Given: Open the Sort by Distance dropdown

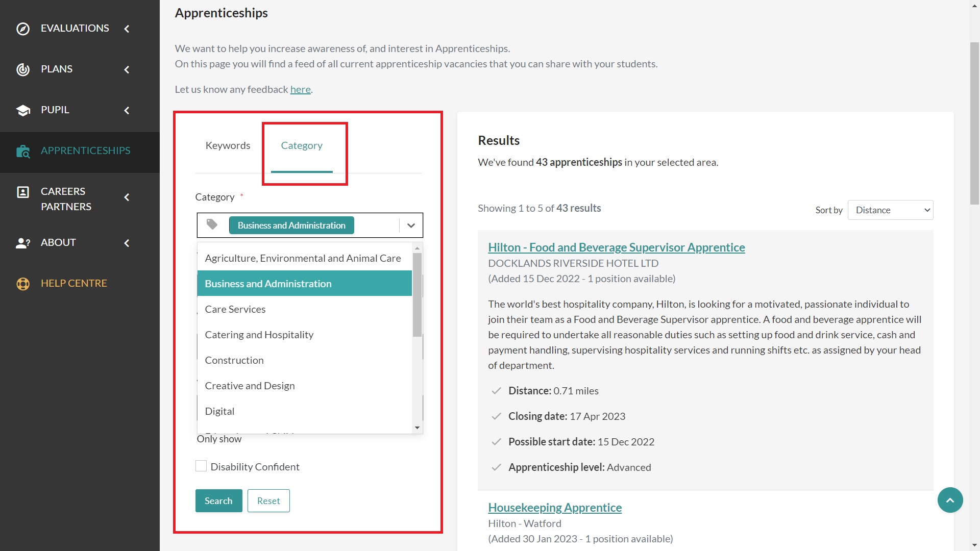Looking at the screenshot, I should click(890, 210).
